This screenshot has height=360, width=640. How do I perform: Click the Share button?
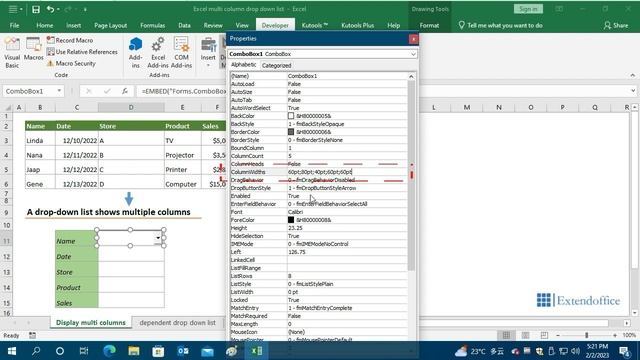coord(616,25)
